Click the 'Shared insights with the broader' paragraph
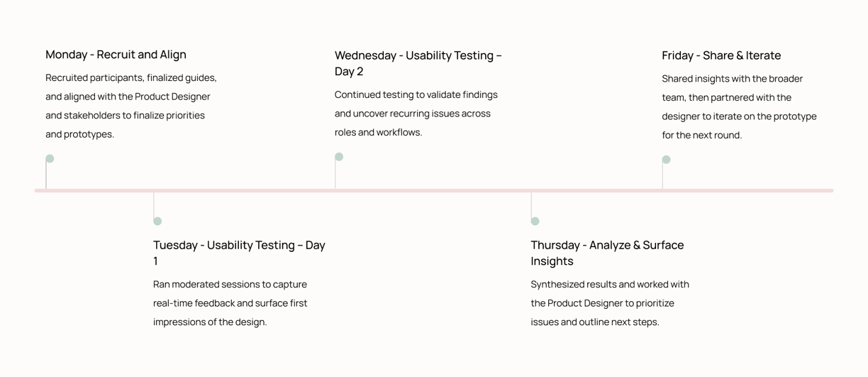Viewport: 868px width, 377px height. click(x=739, y=106)
